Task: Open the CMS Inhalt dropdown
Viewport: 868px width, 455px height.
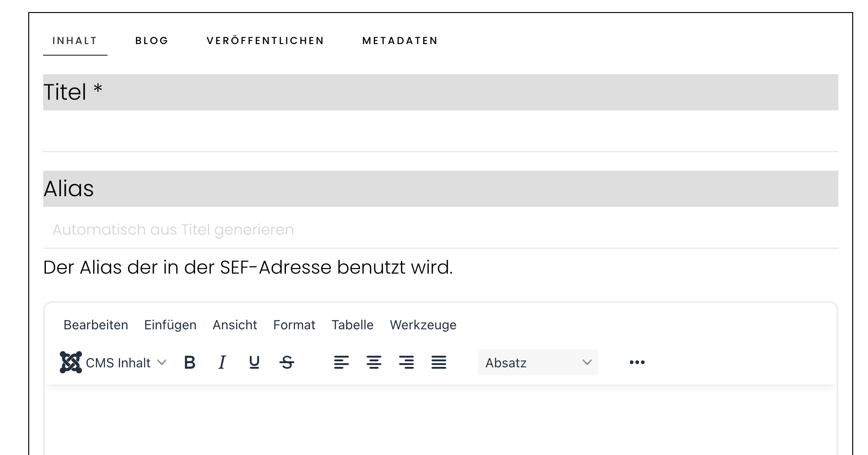Action: tap(114, 362)
